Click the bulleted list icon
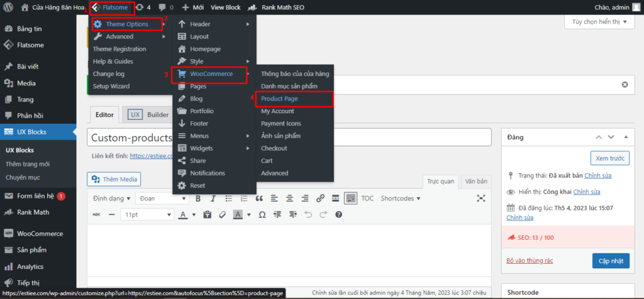The width and height of the screenshot is (644, 299). (228, 198)
